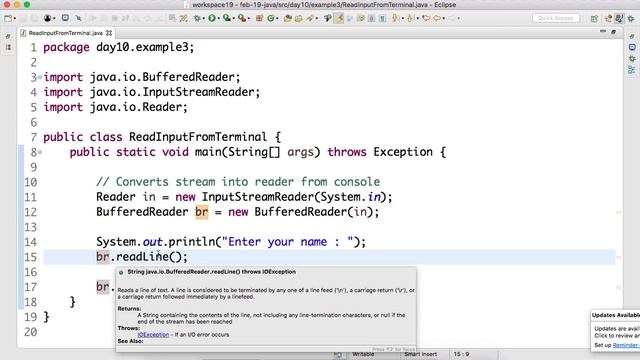The width and height of the screenshot is (640, 360).
Task: Click the Next Annotation arrow
Action: coord(395,18)
